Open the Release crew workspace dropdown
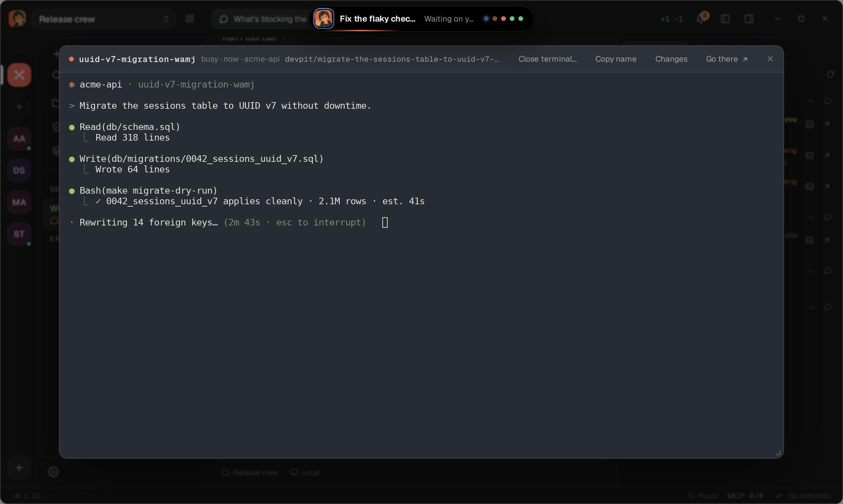The height and width of the screenshot is (504, 843). tap(104, 19)
